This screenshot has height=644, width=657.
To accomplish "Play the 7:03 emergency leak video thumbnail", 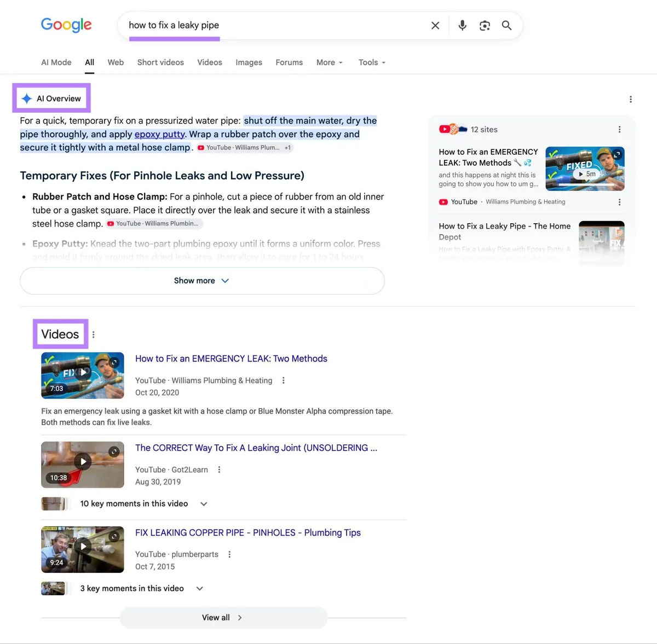I will (x=83, y=375).
